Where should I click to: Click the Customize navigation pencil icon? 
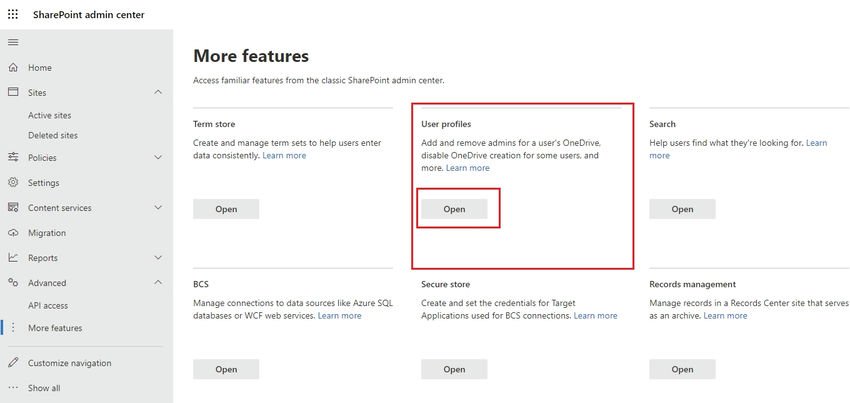point(13,363)
